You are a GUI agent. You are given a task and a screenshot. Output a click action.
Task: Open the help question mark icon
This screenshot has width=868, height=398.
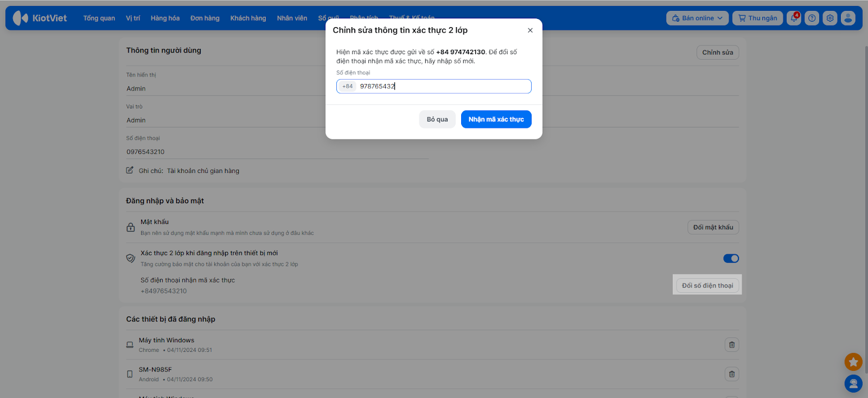pos(812,18)
